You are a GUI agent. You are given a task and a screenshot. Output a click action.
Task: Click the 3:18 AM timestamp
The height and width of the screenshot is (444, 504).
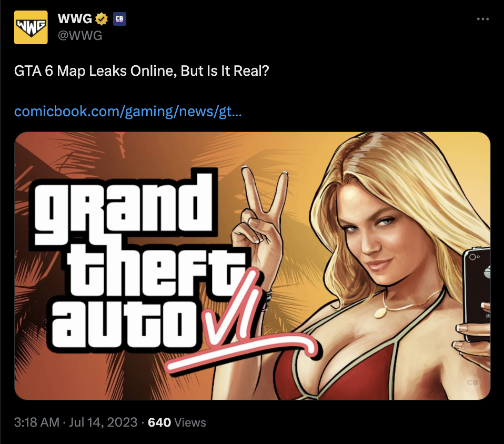(x=37, y=422)
